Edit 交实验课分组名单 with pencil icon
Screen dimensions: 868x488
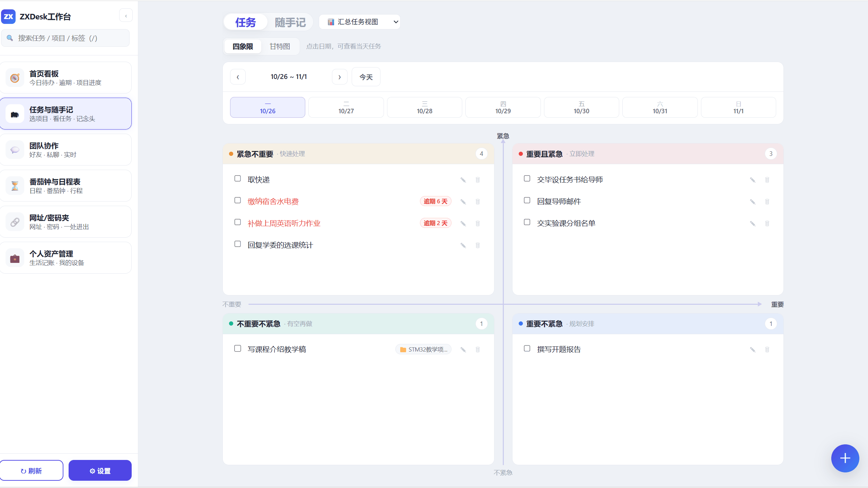tap(753, 223)
